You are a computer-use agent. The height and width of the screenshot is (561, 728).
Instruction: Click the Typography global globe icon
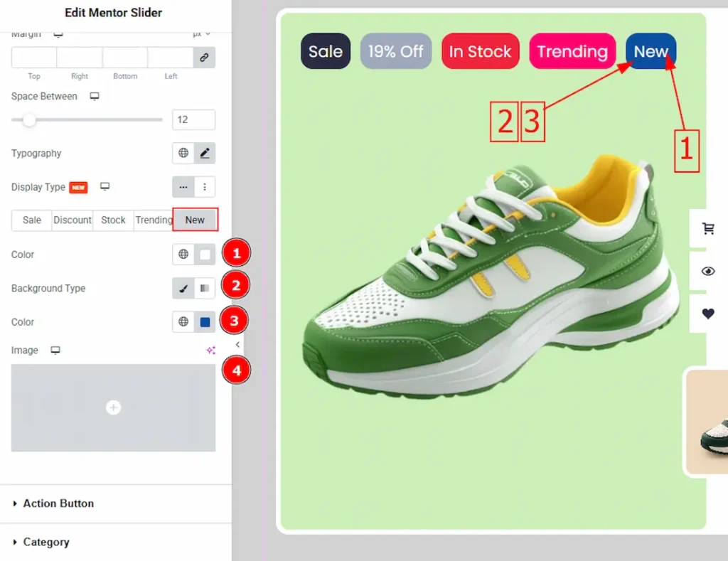(183, 154)
